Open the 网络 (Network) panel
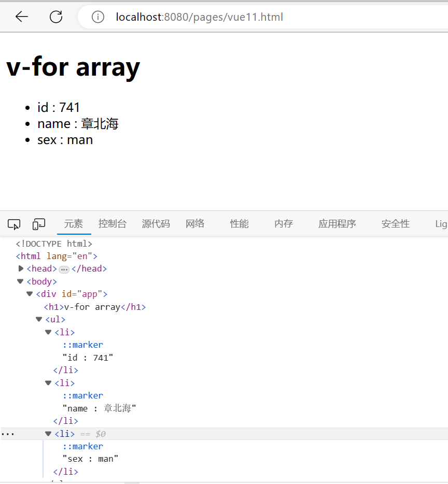This screenshot has height=484, width=448. [195, 223]
